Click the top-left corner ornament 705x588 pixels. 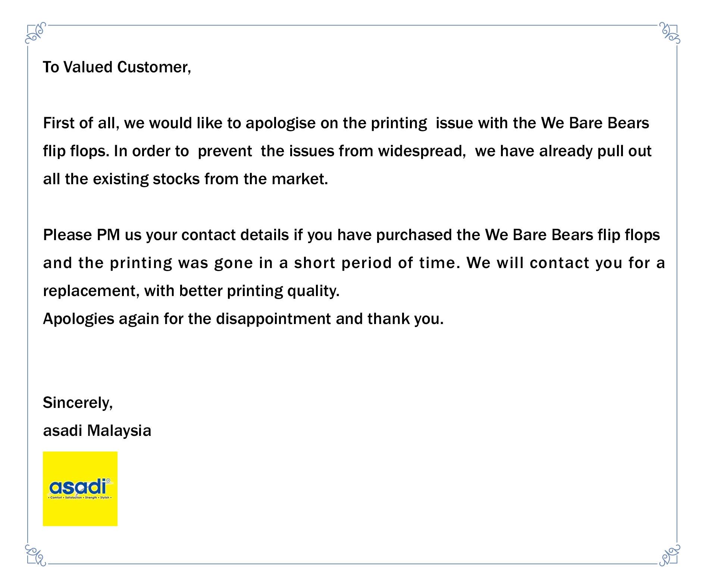coord(36,33)
